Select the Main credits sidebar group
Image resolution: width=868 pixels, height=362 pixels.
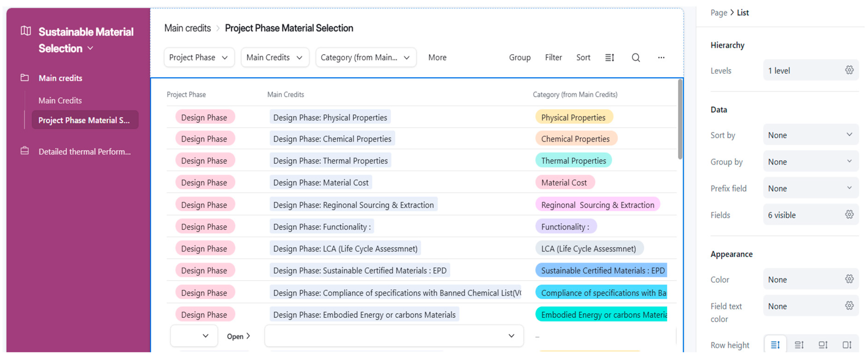(60, 78)
